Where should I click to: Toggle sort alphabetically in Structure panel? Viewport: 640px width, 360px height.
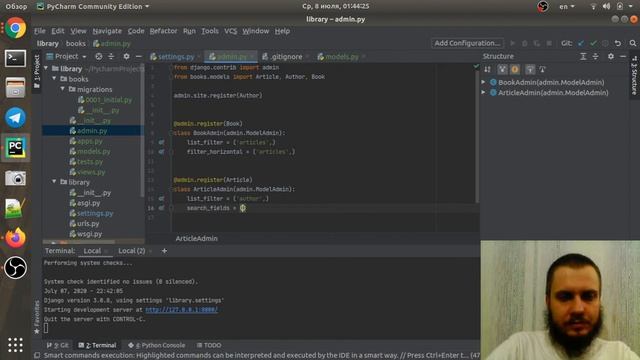pos(487,69)
